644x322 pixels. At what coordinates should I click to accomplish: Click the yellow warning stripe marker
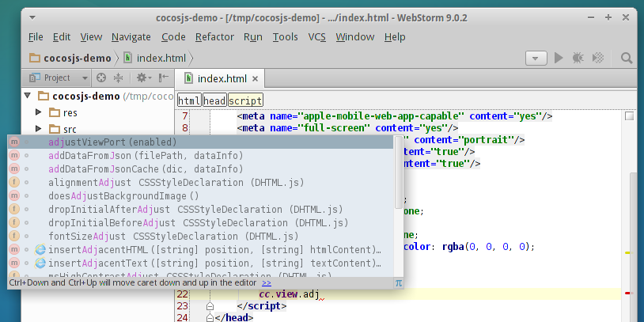pyautogui.click(x=627, y=253)
